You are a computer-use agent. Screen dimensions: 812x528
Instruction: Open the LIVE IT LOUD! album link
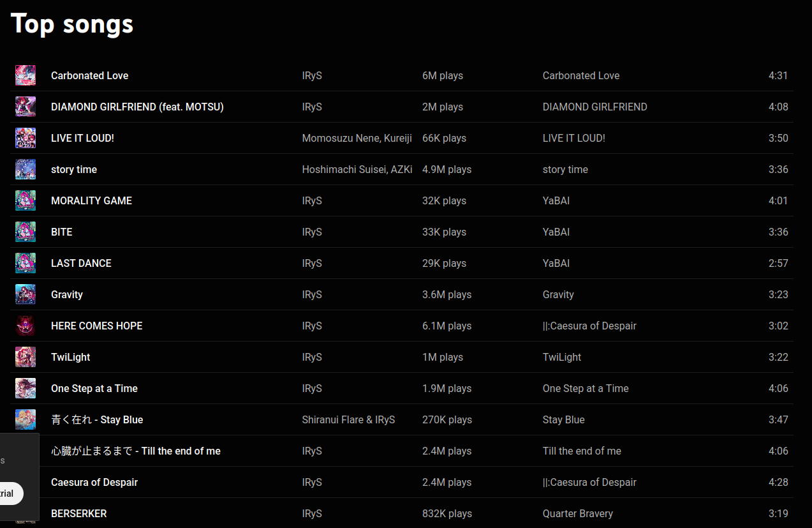[x=574, y=138]
